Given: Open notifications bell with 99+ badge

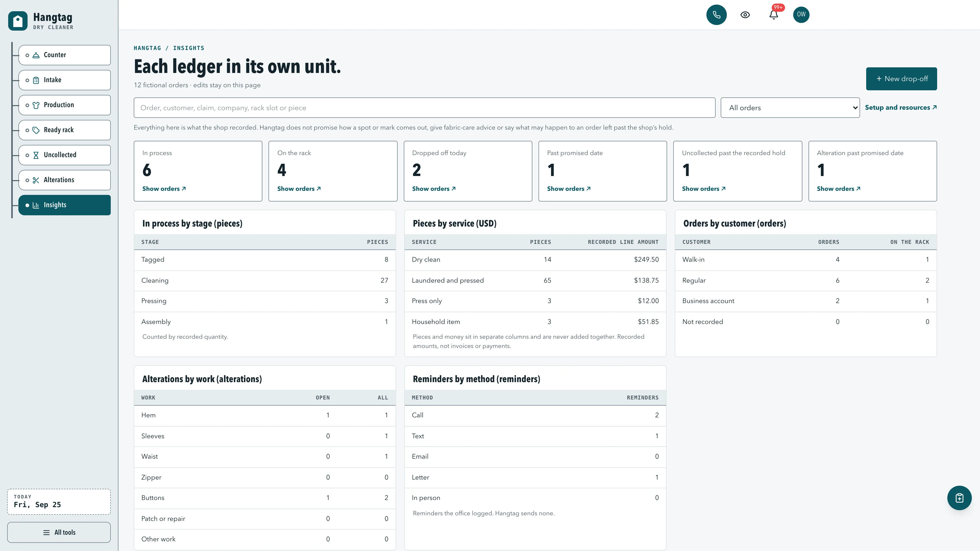Looking at the screenshot, I should click(774, 15).
